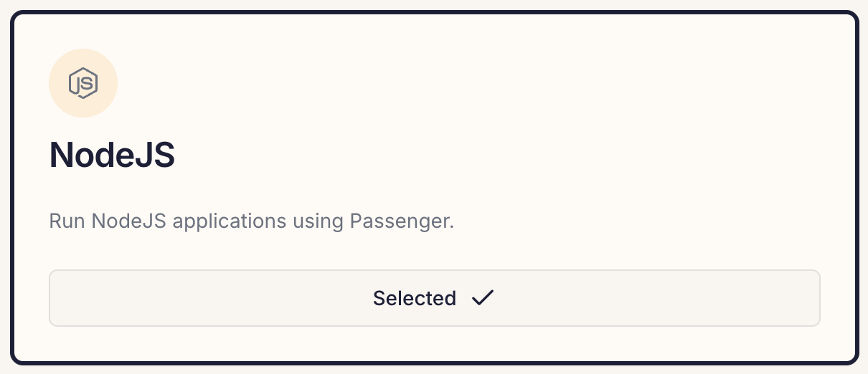The image size is (868, 374).
Task: Toggle the NodeJS selection via the Selected button
Action: click(x=434, y=298)
